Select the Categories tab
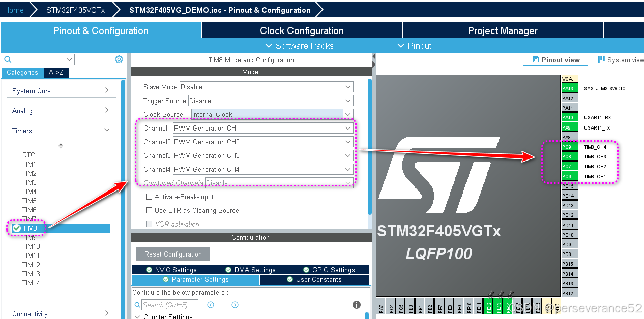This screenshot has width=644, height=319. pos(22,73)
